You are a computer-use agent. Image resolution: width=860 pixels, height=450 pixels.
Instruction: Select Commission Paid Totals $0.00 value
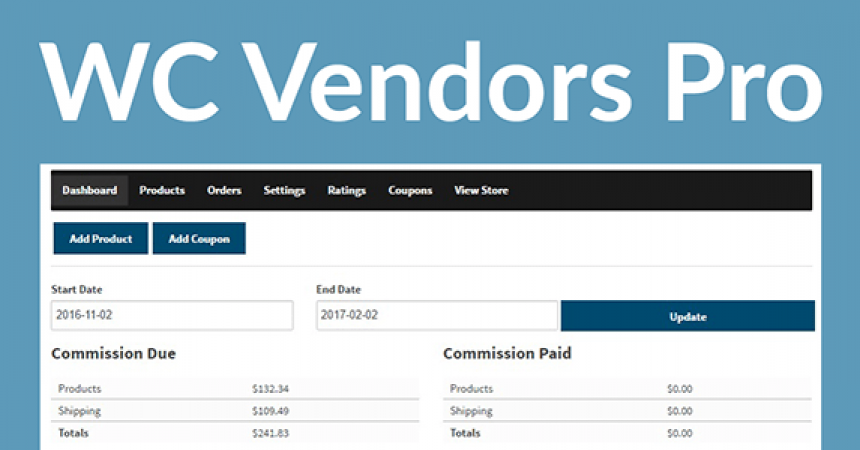pos(680,433)
